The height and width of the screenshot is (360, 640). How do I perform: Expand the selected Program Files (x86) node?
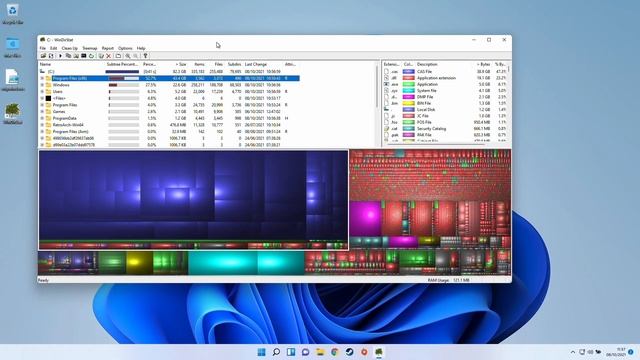click(x=42, y=78)
